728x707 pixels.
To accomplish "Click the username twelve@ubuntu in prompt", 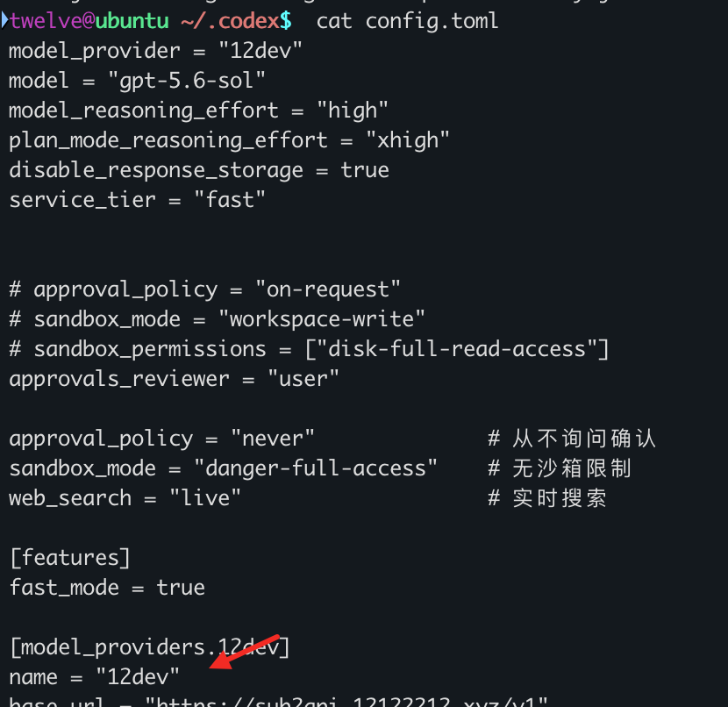I will point(89,21).
